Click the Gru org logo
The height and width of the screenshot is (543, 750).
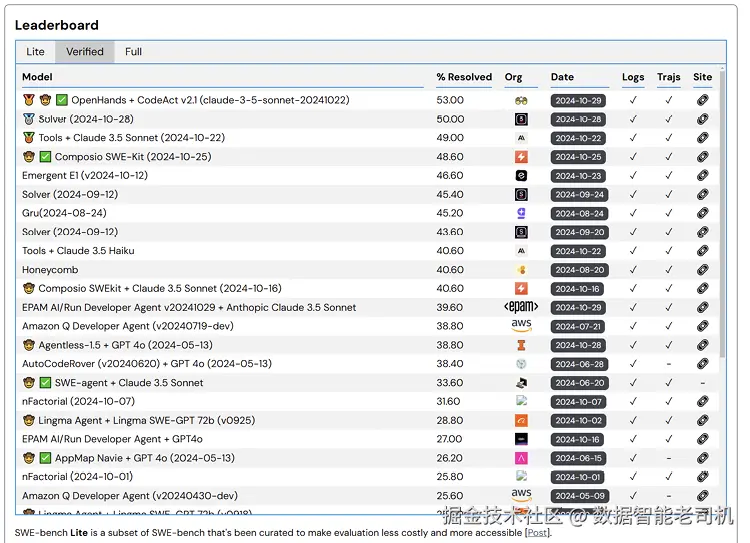click(x=521, y=213)
